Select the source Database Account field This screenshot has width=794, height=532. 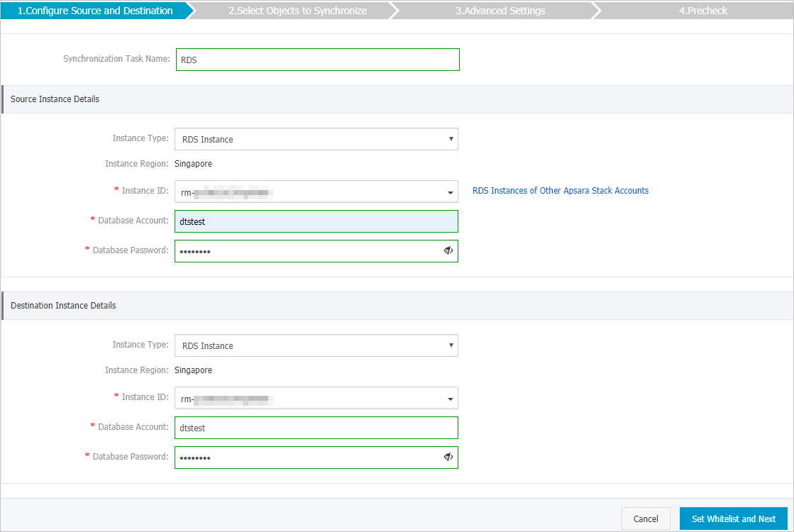pos(316,221)
